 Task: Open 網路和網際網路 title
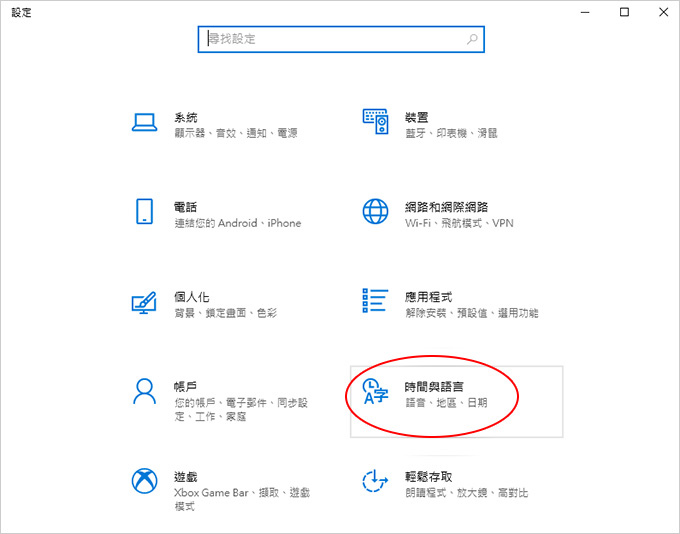pyautogui.click(x=447, y=207)
